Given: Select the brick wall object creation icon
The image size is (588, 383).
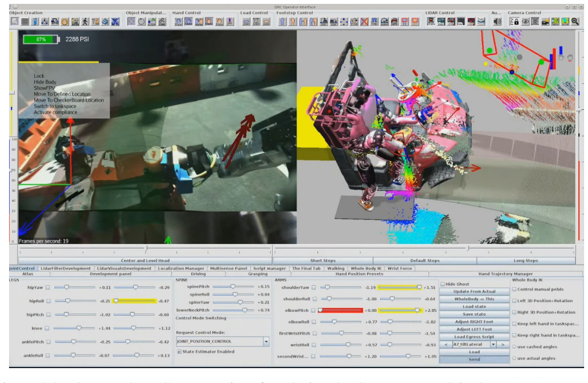Looking at the screenshot, I should click(25, 21).
